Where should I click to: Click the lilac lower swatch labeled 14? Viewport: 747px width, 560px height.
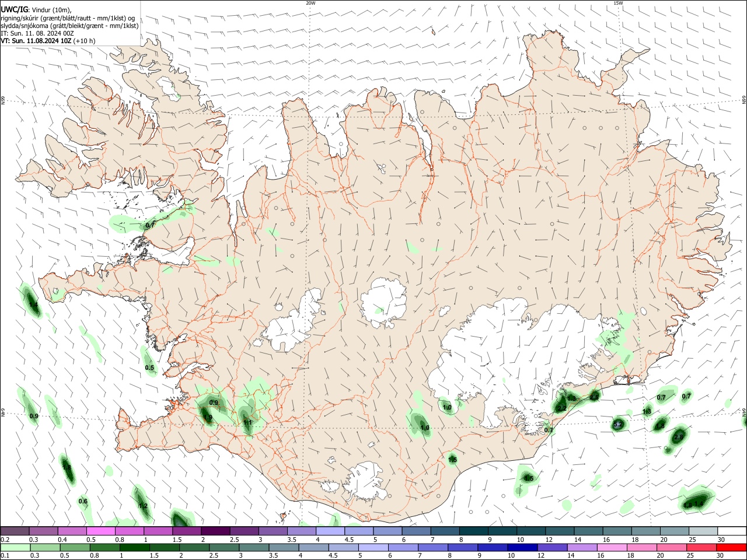[582, 548]
